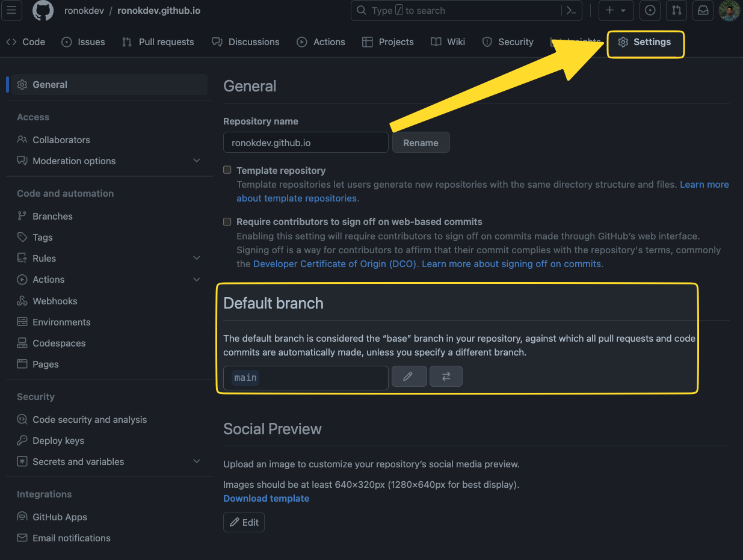This screenshot has height=560, width=743.
Task: Click the Download template link
Action: [x=266, y=499]
